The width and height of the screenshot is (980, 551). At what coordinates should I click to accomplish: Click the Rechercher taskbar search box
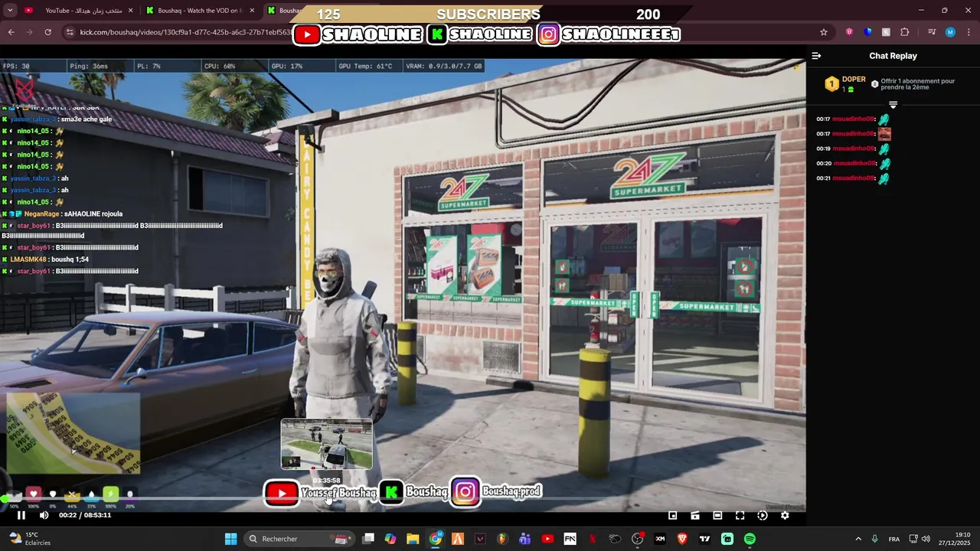(x=300, y=539)
